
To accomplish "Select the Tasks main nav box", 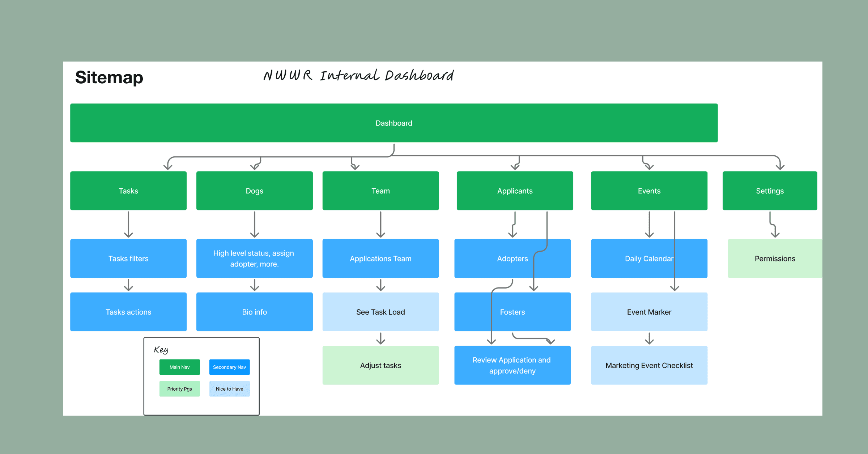I will pos(128,191).
